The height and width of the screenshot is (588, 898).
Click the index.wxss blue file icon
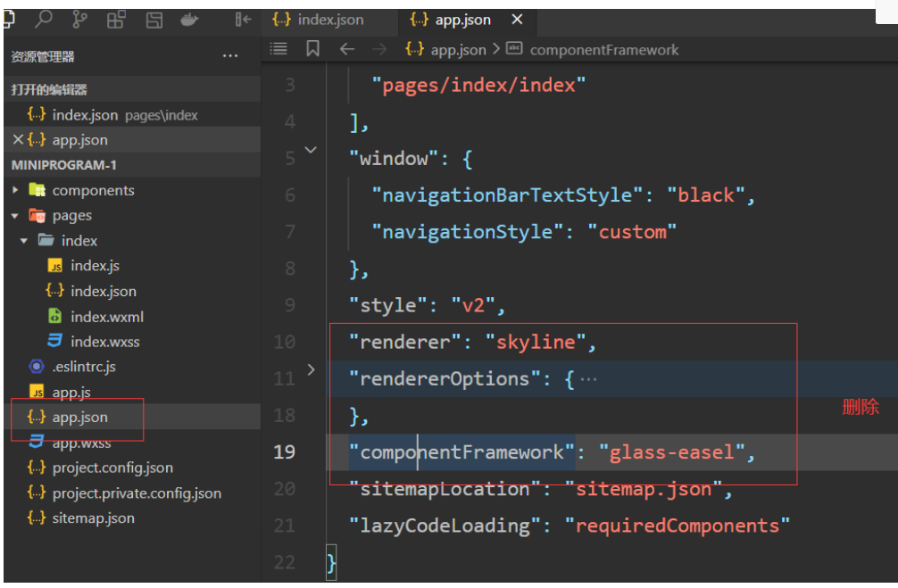coord(54,341)
